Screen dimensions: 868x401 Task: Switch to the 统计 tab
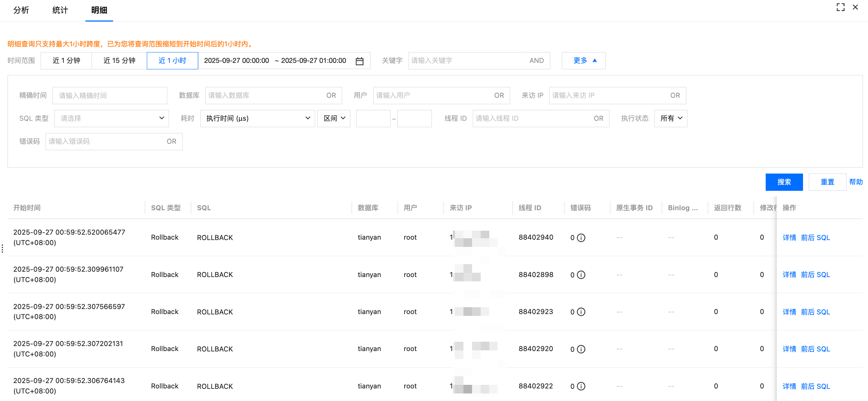tap(60, 10)
